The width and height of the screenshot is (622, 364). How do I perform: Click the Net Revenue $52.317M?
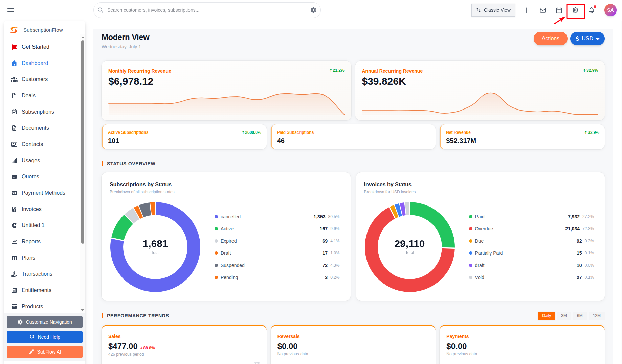pyautogui.click(x=461, y=141)
